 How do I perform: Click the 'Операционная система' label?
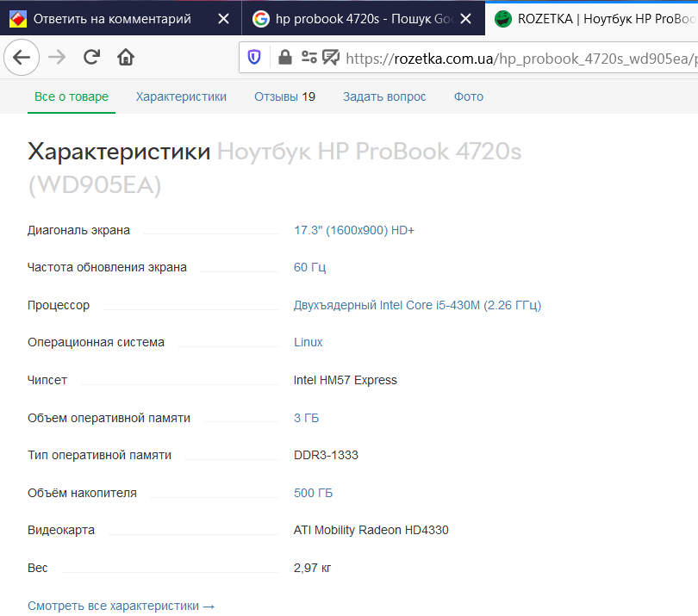[x=97, y=342]
